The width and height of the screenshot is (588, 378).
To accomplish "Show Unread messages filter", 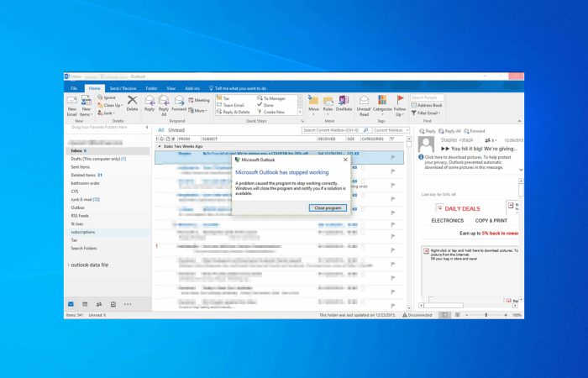I will [x=176, y=130].
